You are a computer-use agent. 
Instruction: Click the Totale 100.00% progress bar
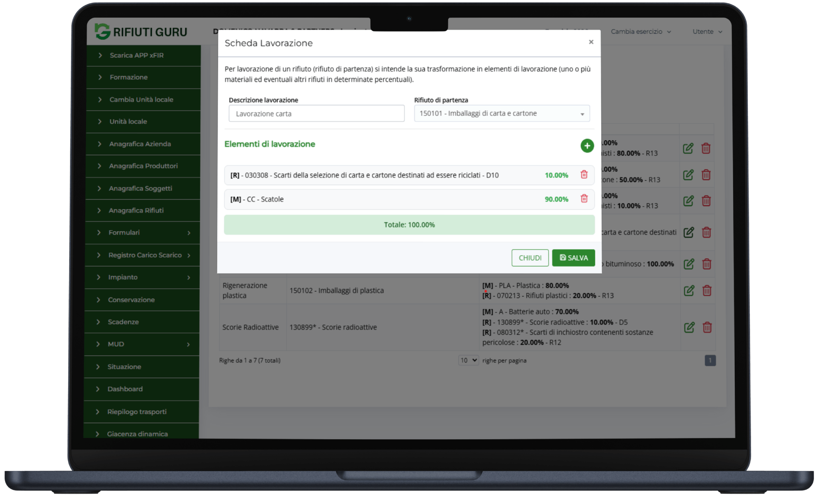tap(409, 225)
